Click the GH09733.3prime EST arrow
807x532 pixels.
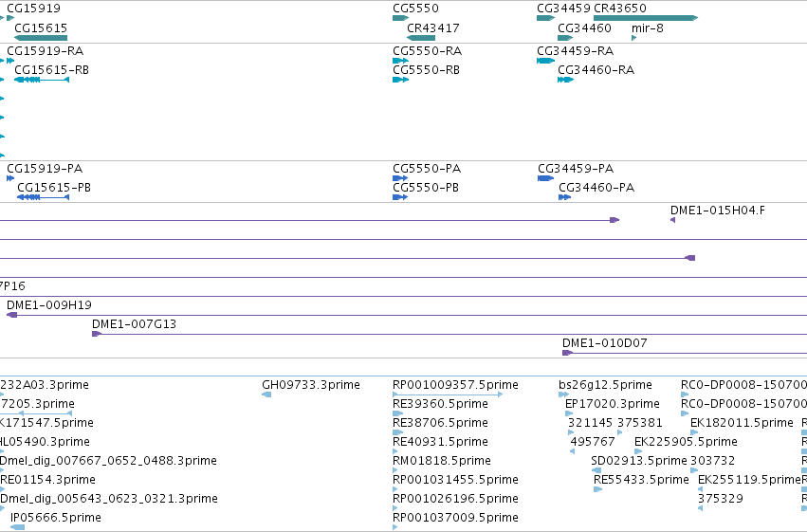click(266, 394)
